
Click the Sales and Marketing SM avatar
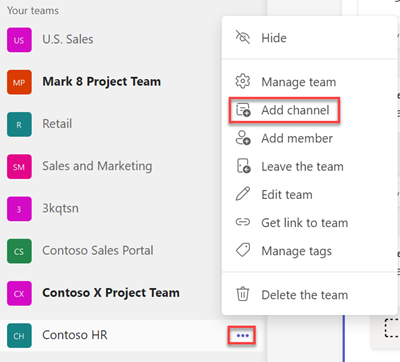click(19, 167)
